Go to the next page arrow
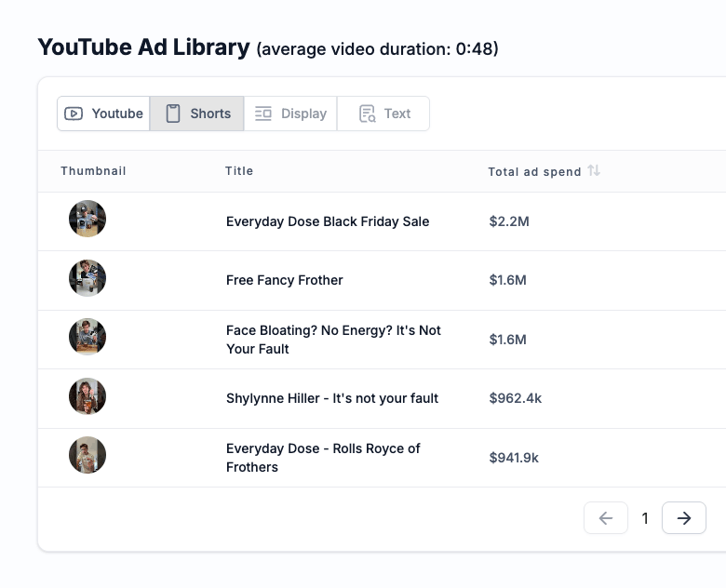 pyautogui.click(x=684, y=518)
